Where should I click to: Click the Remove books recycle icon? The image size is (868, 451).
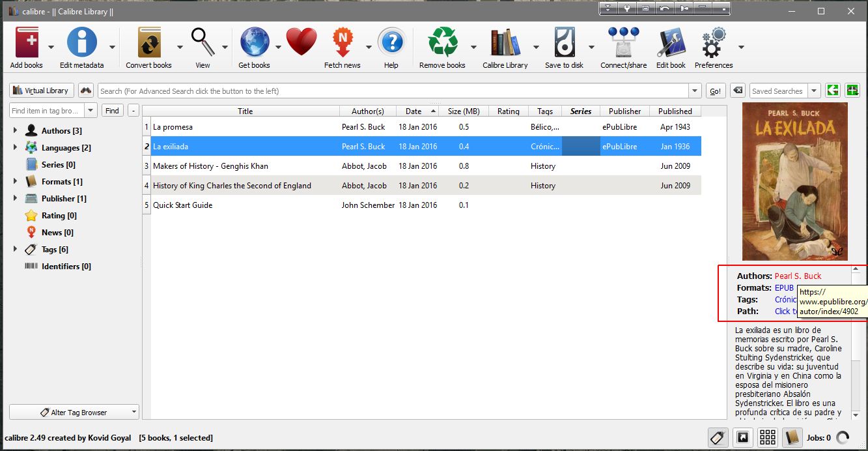[443, 43]
